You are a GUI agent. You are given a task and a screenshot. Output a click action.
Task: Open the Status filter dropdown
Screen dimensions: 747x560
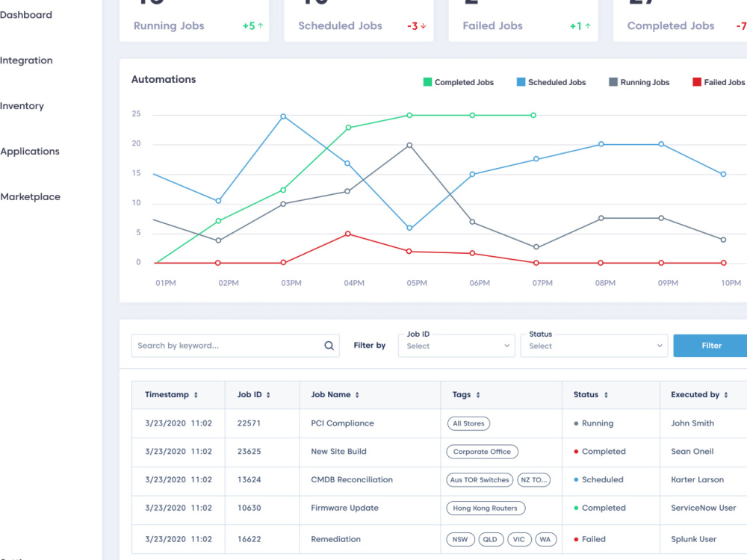pos(594,346)
